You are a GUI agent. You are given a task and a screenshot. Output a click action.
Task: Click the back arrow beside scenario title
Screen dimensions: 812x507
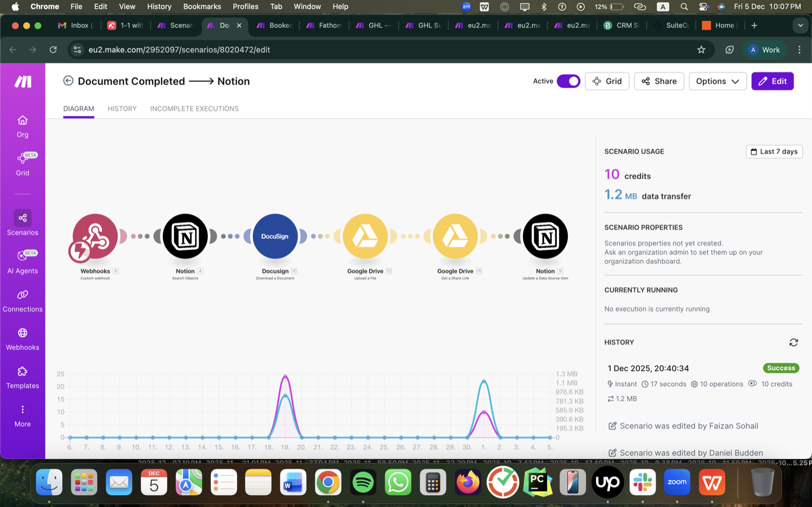68,81
